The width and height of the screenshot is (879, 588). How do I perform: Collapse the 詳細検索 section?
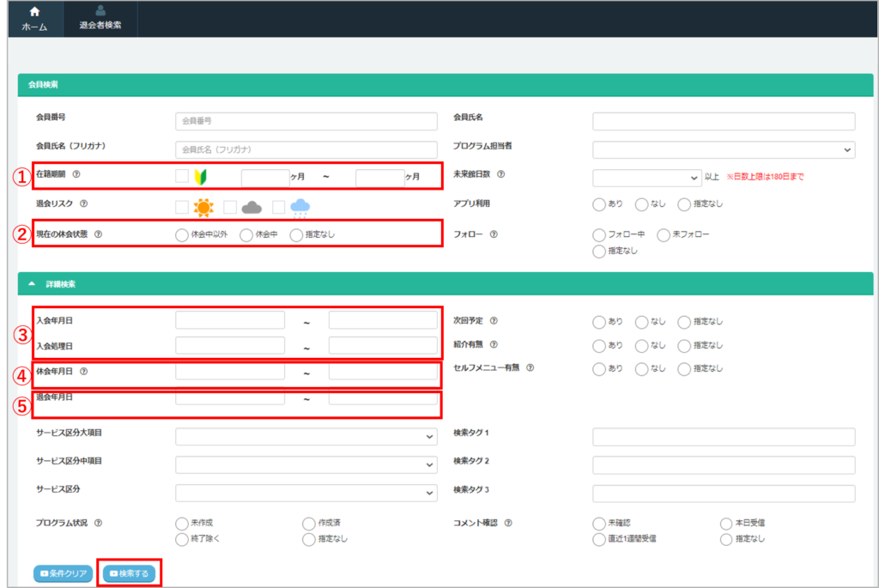click(32, 283)
